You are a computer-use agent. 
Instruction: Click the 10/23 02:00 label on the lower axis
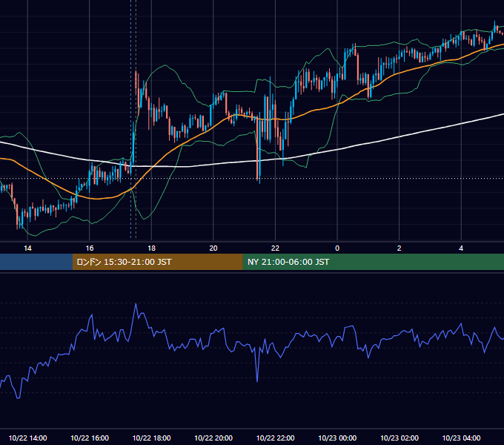click(x=399, y=438)
